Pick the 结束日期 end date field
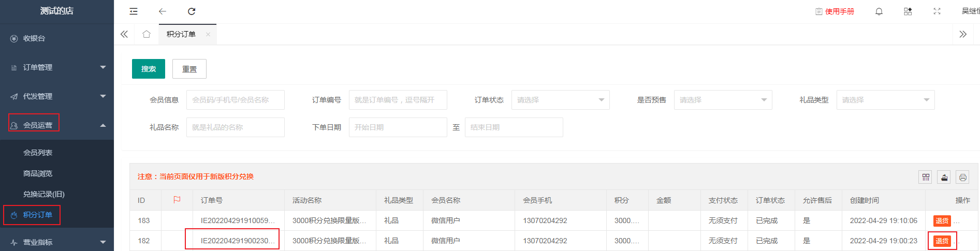 [514, 127]
